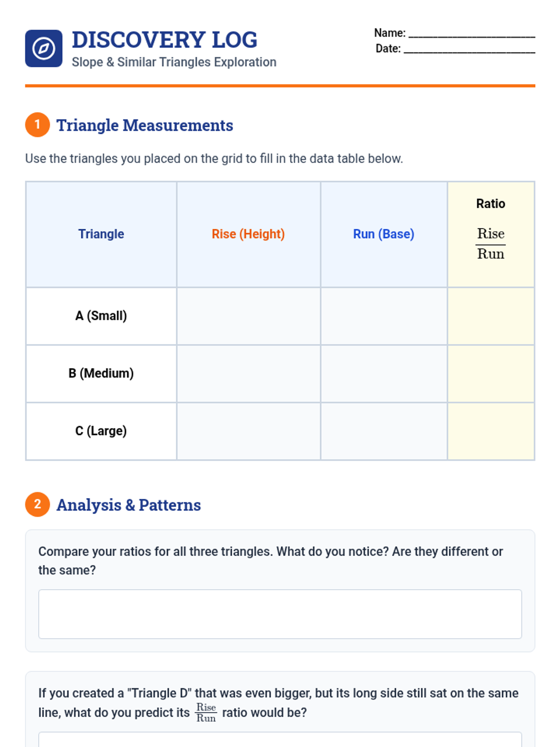Click the DISCOVERY LOG title
560x747 pixels.
(x=164, y=40)
